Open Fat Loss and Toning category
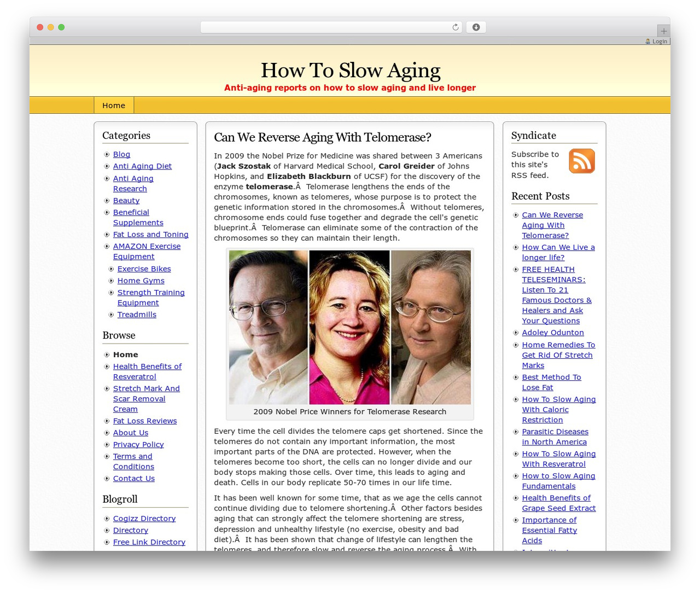 151,235
